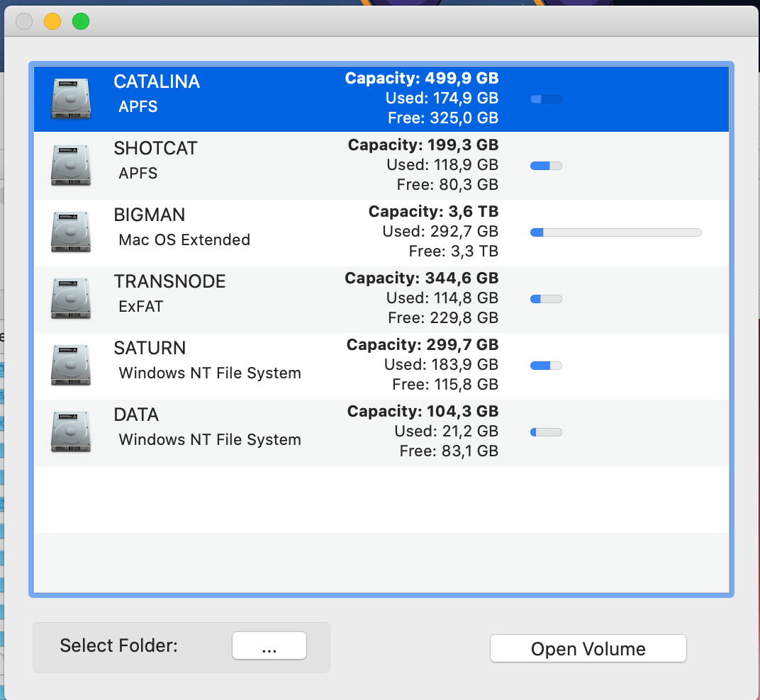The image size is (760, 700).
Task: Click 'Capacity: 199,3 GB' text
Action: coord(423,145)
